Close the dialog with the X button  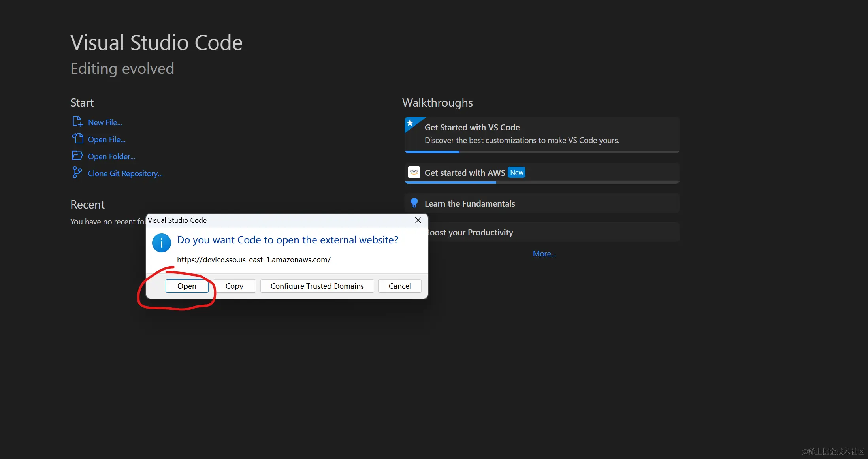418,220
